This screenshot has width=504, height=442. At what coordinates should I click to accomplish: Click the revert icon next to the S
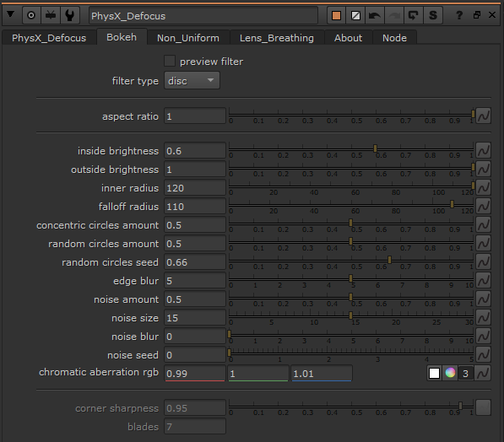[413, 15]
